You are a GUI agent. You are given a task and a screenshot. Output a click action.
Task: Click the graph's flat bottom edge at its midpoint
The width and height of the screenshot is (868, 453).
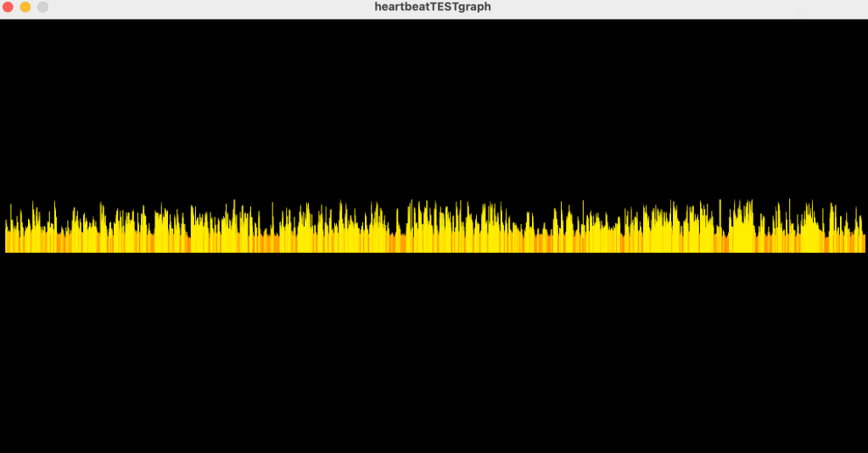(x=434, y=252)
